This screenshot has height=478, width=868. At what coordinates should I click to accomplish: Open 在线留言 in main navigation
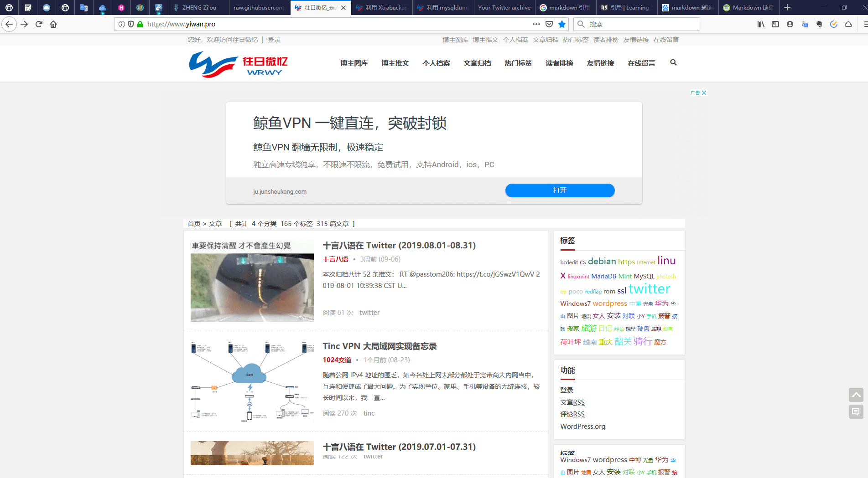[641, 63]
